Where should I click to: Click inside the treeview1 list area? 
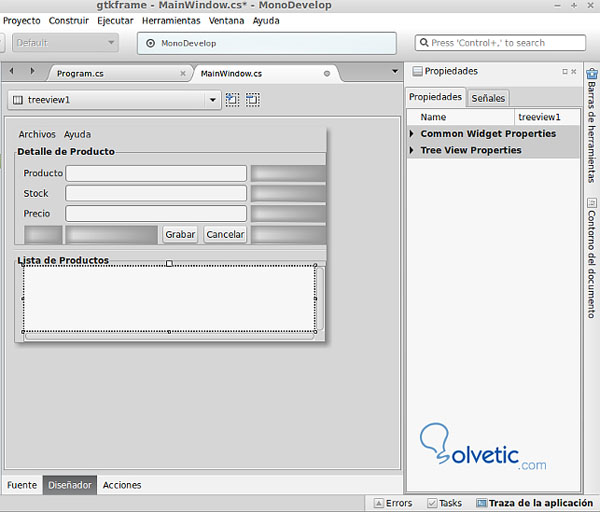coord(169,298)
